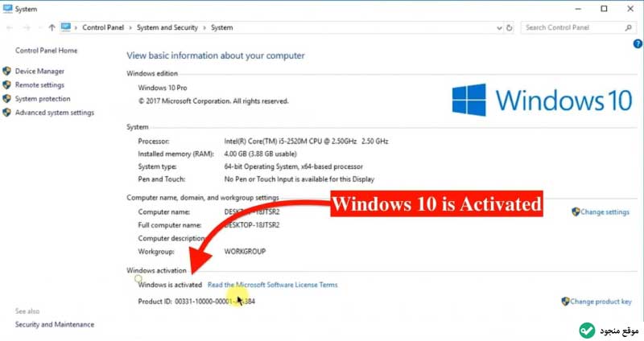Maximize the System window
The width and height of the screenshot is (644, 341).
[604, 9]
